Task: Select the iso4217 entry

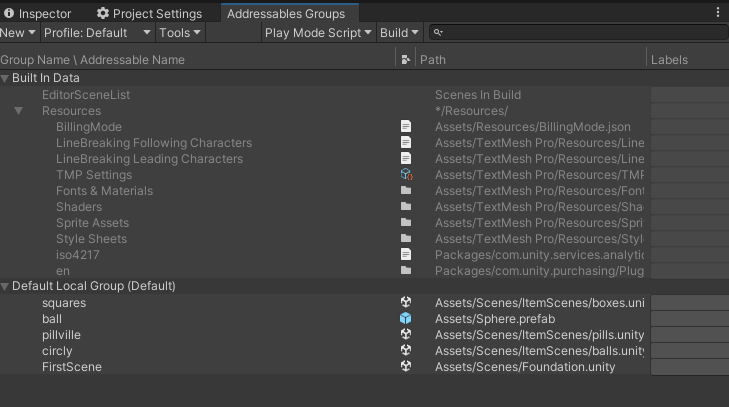Action: coord(78,255)
